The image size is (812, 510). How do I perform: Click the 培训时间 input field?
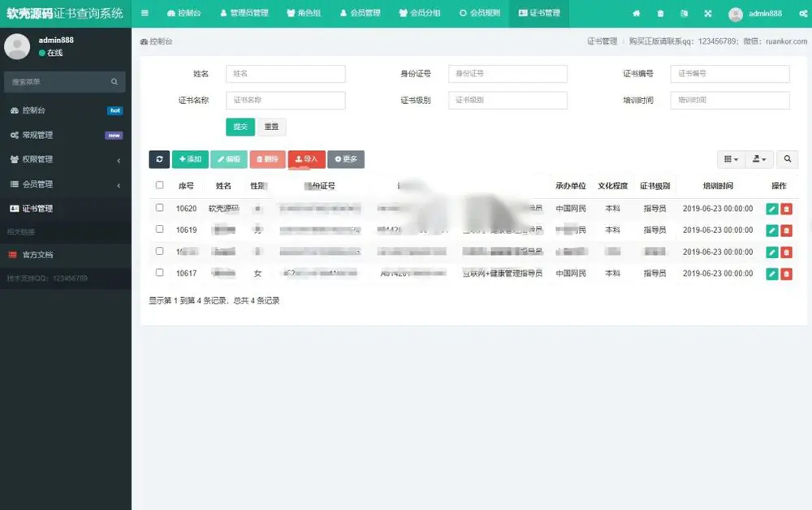(x=730, y=100)
